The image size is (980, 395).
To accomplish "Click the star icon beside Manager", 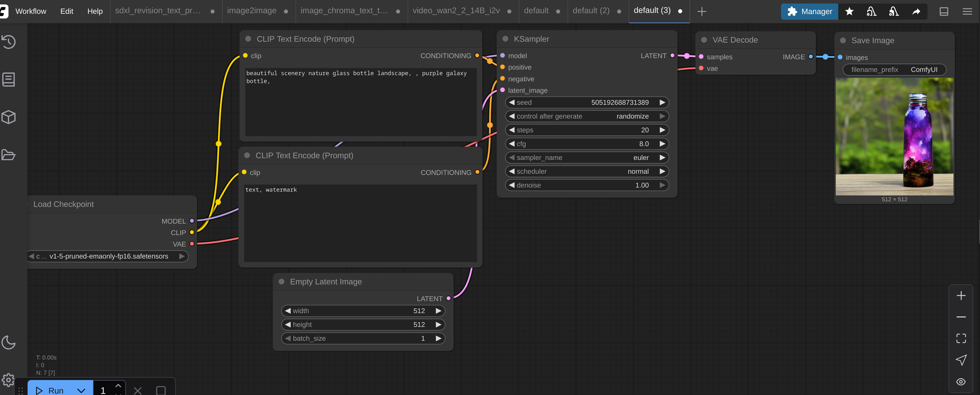I will [850, 11].
